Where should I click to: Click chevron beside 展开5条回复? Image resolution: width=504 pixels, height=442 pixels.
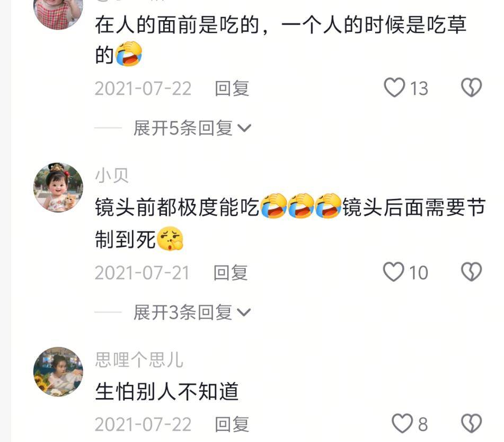coord(244,128)
